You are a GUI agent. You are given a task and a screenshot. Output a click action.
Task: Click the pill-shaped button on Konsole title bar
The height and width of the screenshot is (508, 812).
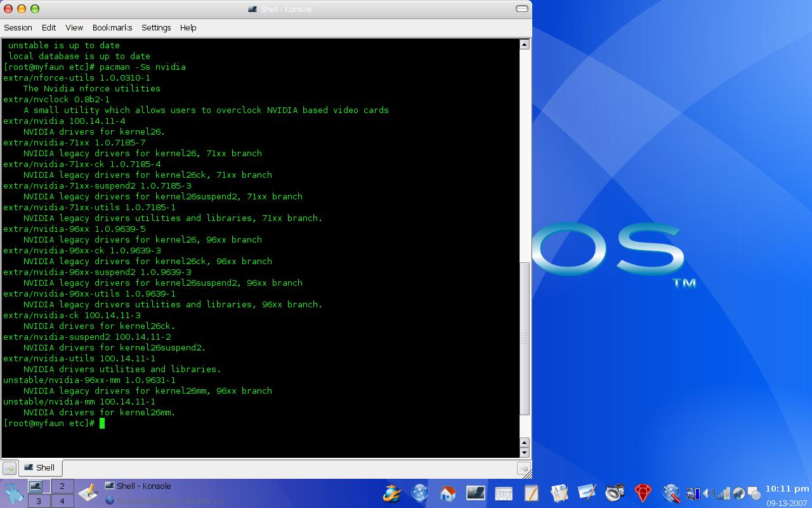522,9
